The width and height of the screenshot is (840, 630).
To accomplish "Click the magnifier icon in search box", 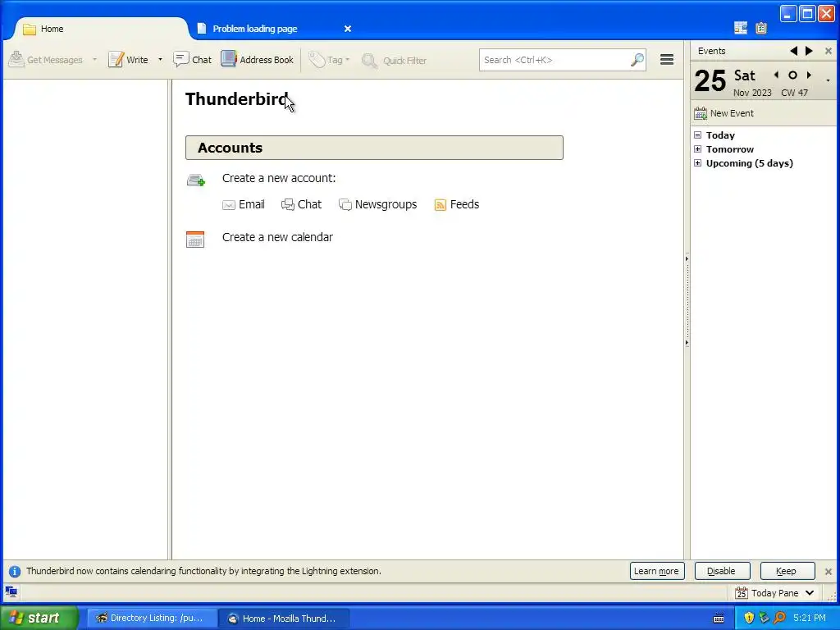I will 637,60.
